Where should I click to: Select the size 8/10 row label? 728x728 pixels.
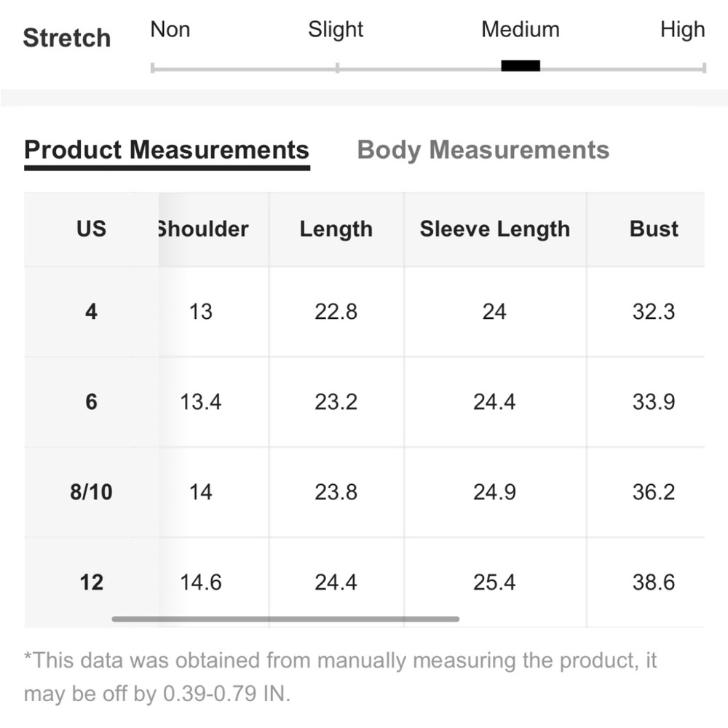click(x=91, y=492)
